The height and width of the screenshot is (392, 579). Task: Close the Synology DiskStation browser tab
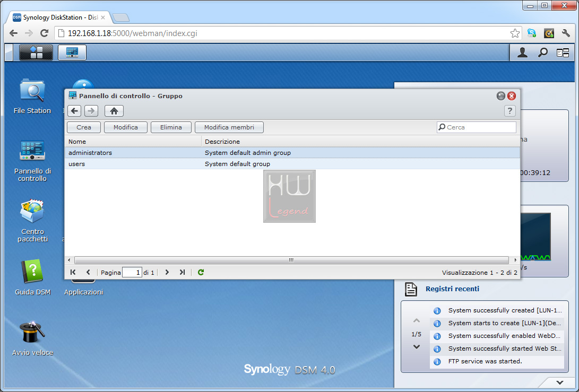(103, 18)
